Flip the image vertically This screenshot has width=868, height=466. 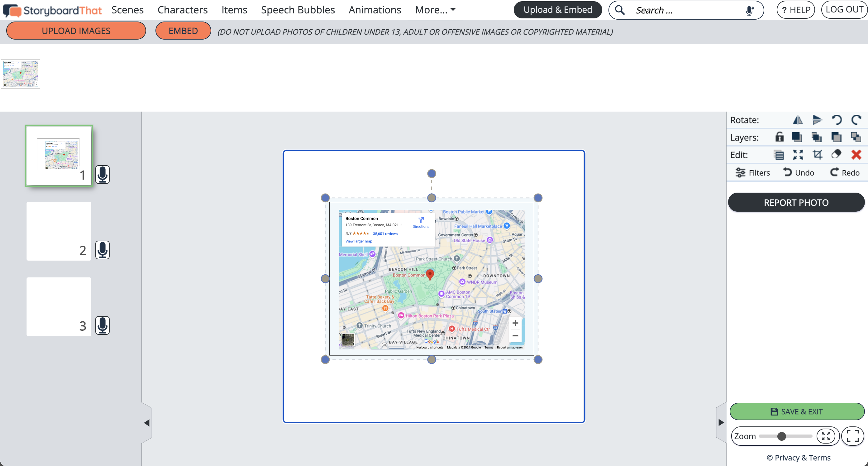pos(817,120)
